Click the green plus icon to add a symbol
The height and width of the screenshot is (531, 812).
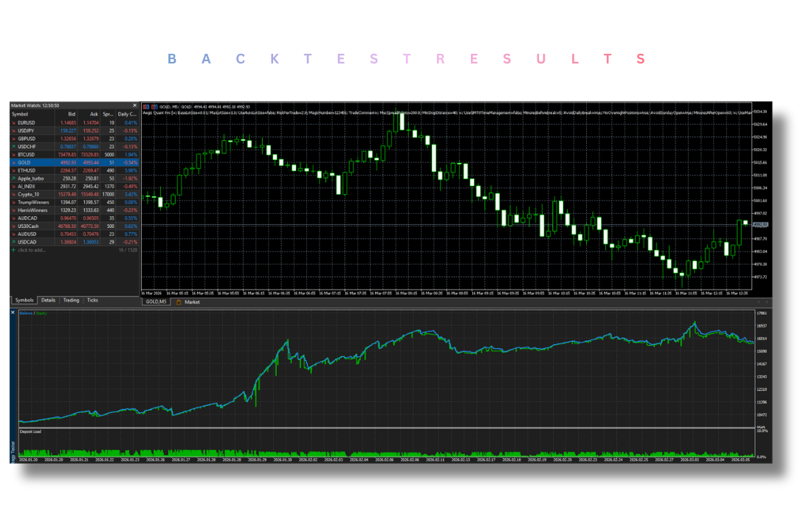[x=14, y=249]
